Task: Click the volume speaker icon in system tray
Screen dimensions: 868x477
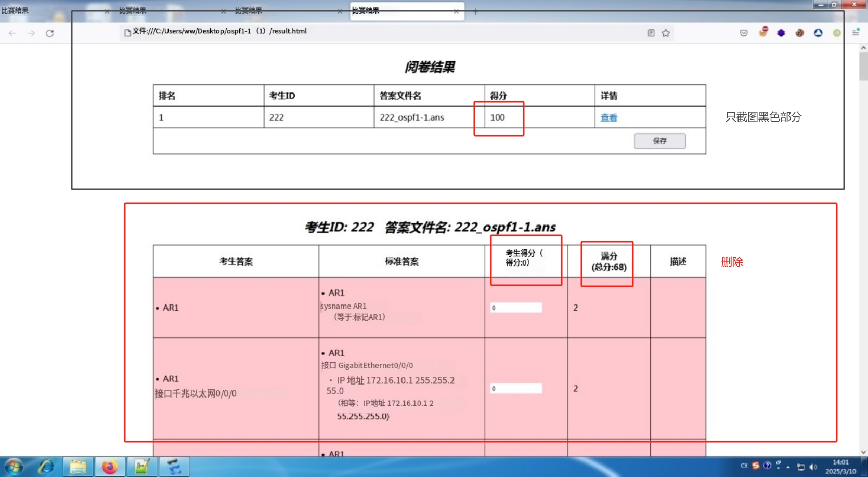Action: (x=813, y=467)
